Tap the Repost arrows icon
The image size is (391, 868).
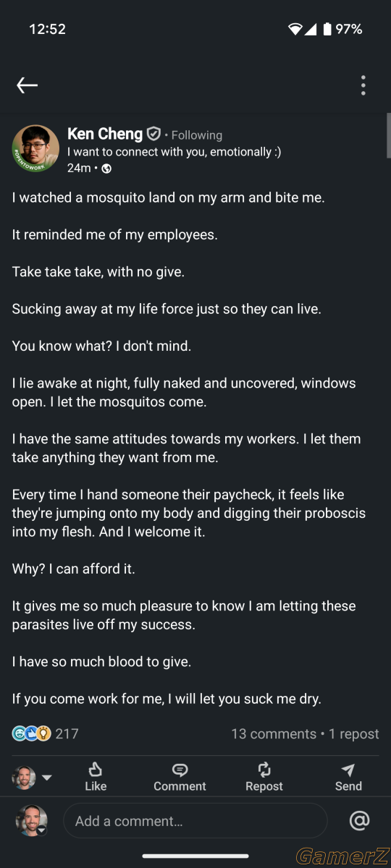pyautogui.click(x=264, y=770)
